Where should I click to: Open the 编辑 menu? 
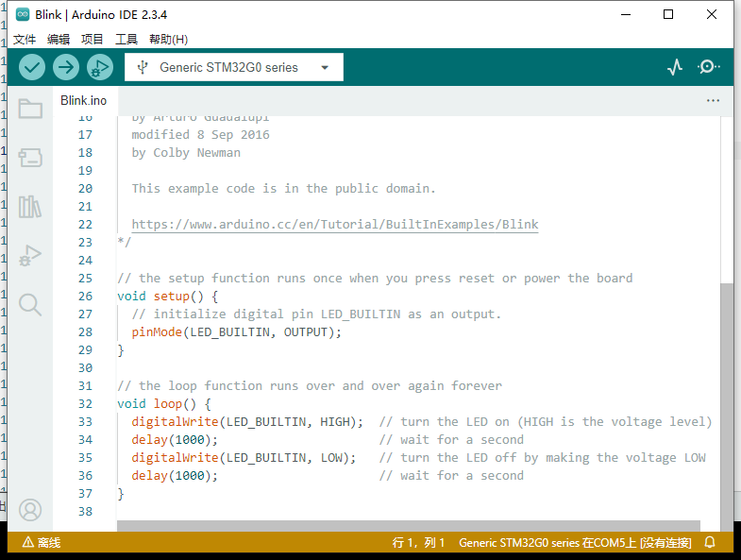point(59,40)
